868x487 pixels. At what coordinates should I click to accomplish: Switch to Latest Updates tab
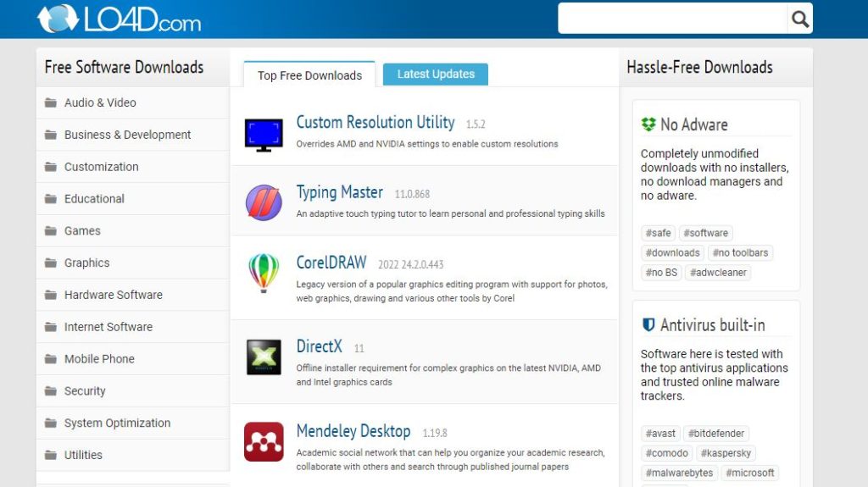(436, 74)
